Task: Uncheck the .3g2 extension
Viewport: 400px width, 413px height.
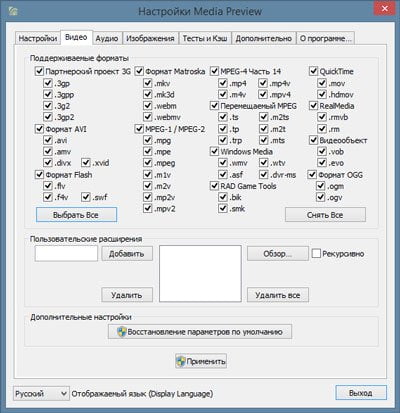Action: tap(48, 106)
